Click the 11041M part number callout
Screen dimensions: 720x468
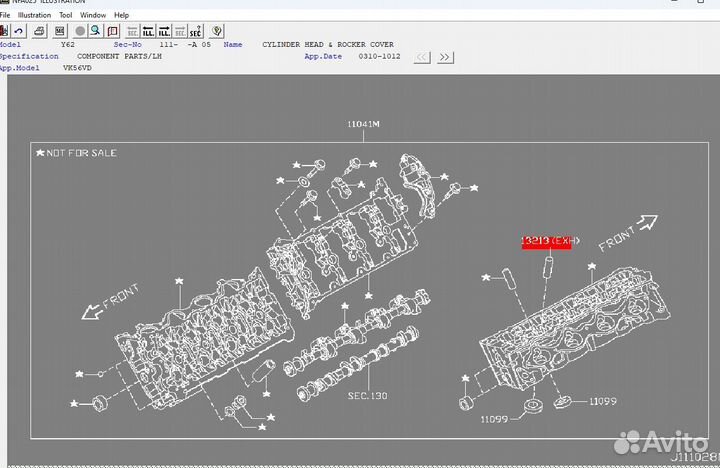point(363,124)
